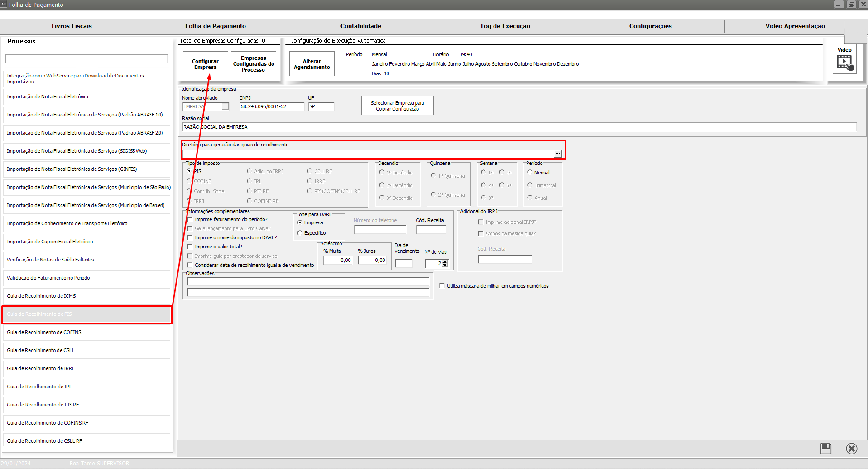Click Alterar Agendamento button
This screenshot has width=868, height=469.
pyautogui.click(x=312, y=64)
